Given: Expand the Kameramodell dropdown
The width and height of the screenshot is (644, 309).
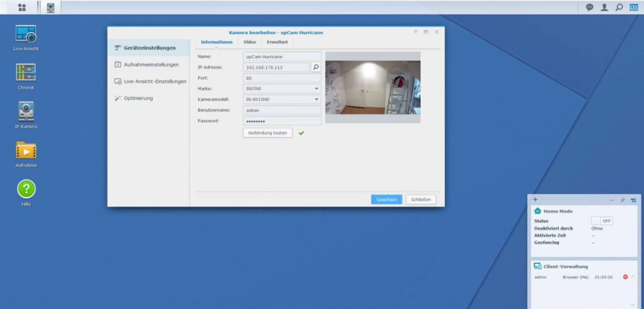Looking at the screenshot, I should coord(317,99).
